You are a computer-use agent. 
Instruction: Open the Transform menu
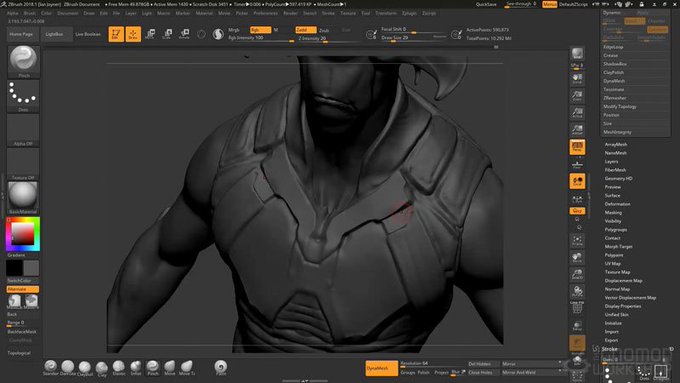tap(386, 13)
